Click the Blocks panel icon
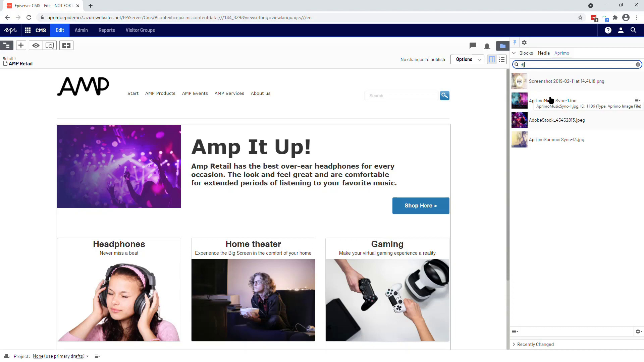 [527, 53]
